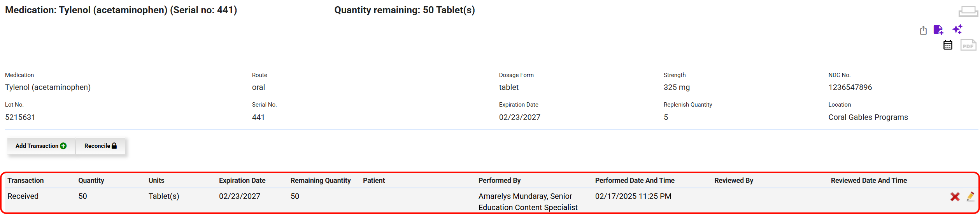Click the printer icon
980x214 pixels.
click(968, 11)
